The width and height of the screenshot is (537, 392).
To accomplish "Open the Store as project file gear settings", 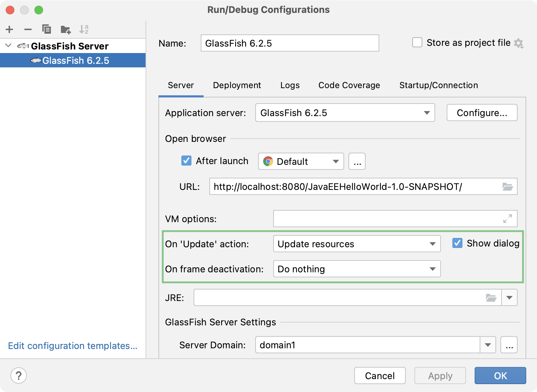I will pyautogui.click(x=519, y=43).
